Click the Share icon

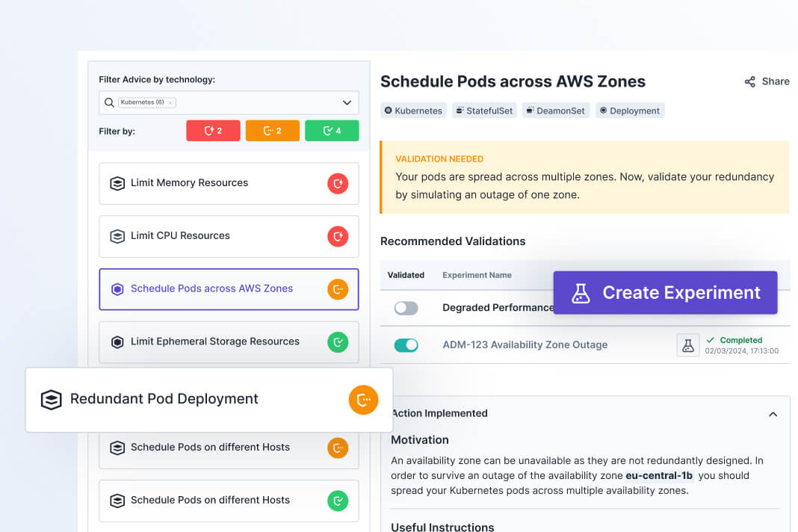tap(749, 81)
